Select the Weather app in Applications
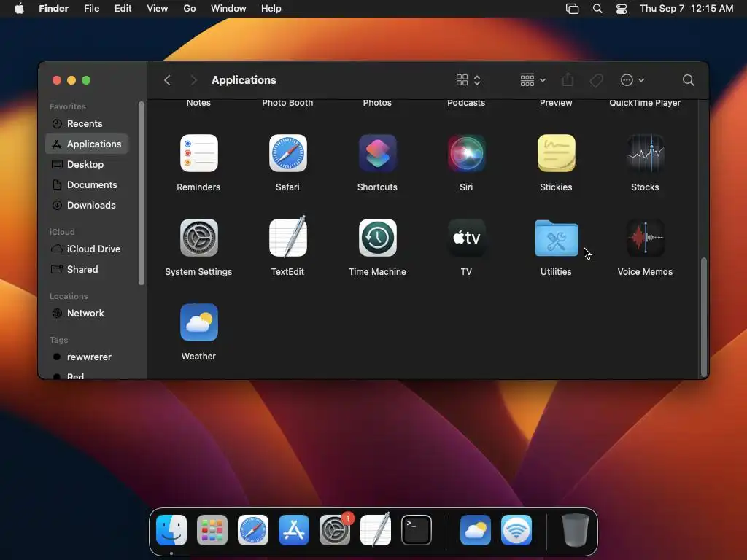 point(198,322)
